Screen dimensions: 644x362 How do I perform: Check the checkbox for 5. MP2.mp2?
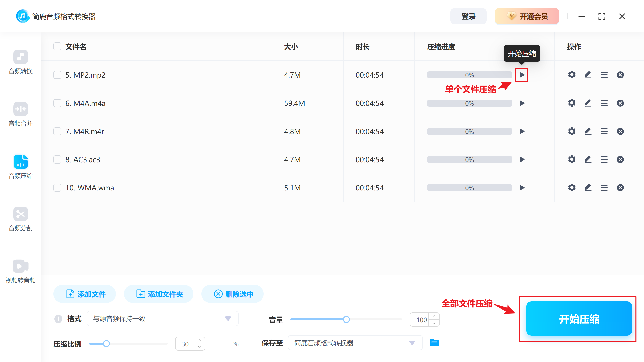pyautogui.click(x=57, y=75)
